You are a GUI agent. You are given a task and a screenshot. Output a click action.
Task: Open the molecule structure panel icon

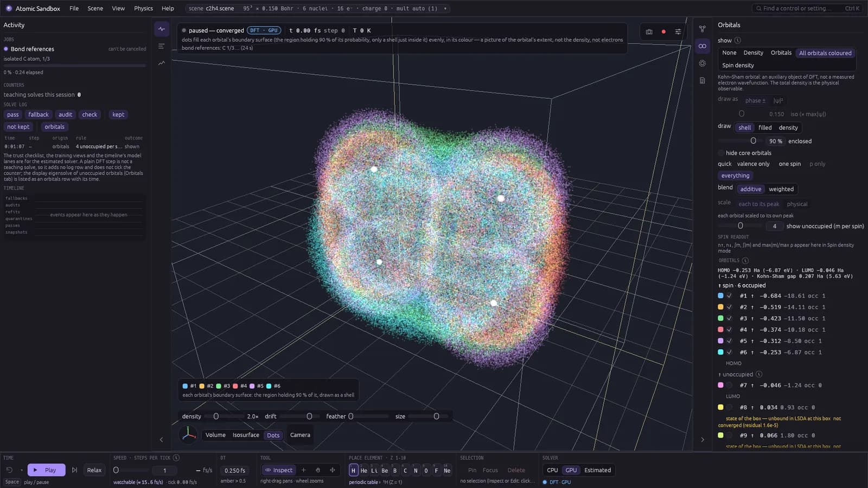[x=703, y=29]
